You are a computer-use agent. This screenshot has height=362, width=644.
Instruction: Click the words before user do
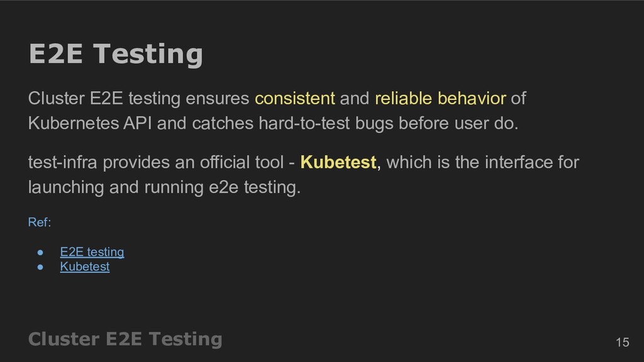pyautogui.click(x=458, y=123)
